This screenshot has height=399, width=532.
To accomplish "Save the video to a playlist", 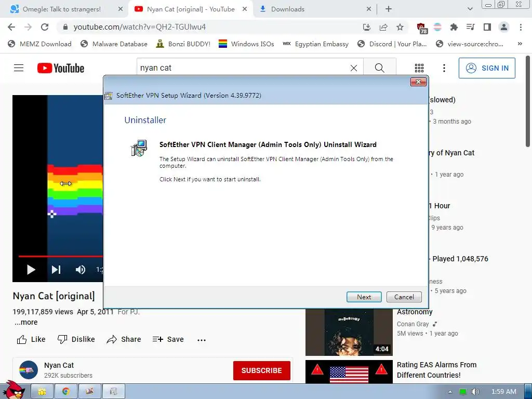I will 168,339.
